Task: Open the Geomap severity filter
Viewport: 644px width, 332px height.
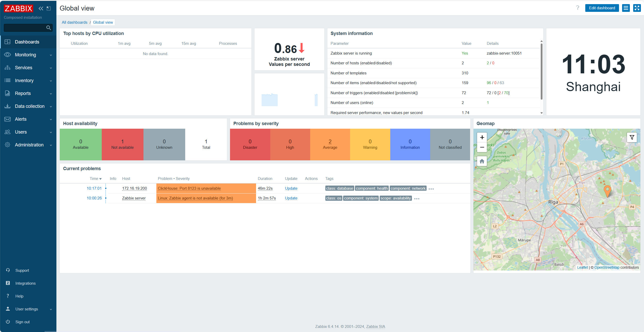Action: [632, 137]
